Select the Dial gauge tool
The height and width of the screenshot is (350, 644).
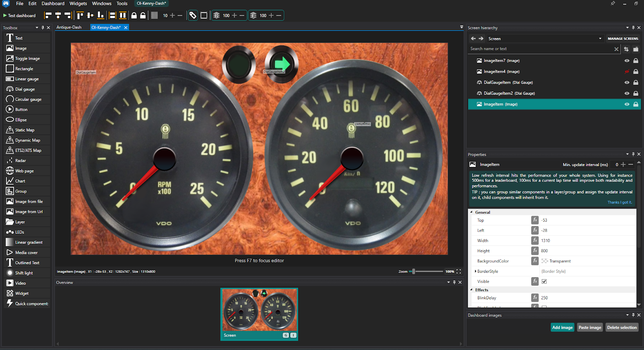[x=27, y=89]
